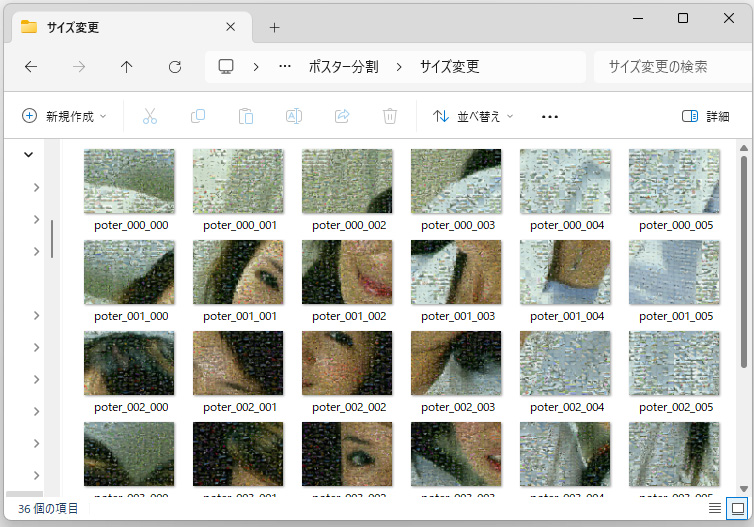Toggle the 詳細 details pane
Viewport: 754px width, 527px height.
(705, 116)
